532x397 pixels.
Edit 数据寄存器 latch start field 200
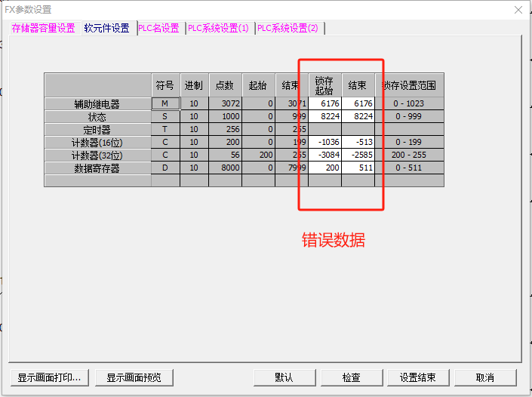pos(324,168)
